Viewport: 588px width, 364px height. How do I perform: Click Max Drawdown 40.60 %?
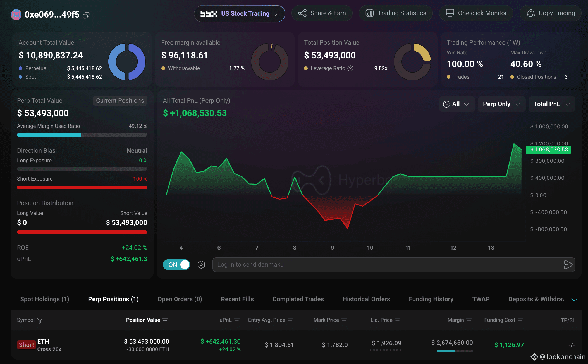[x=526, y=64]
